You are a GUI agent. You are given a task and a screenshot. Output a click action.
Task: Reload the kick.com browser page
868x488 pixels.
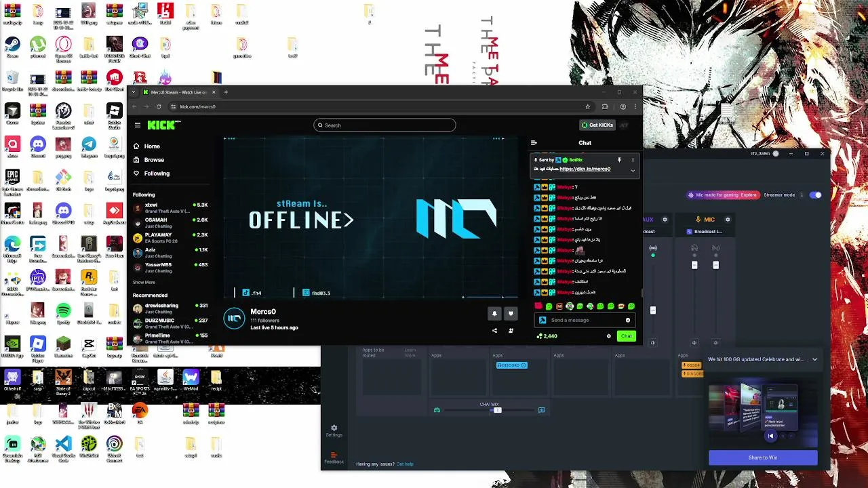pos(159,106)
